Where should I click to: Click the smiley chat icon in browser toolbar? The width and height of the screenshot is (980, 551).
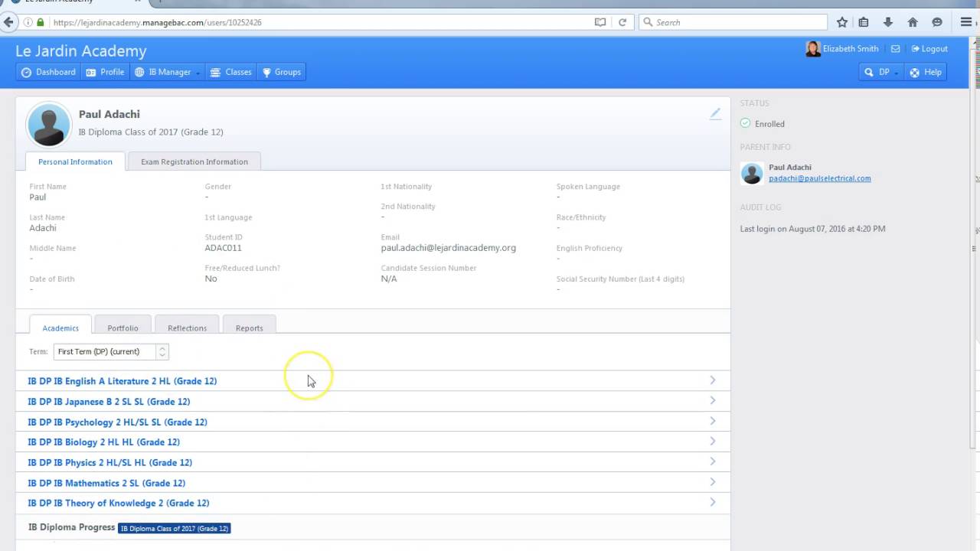937,22
